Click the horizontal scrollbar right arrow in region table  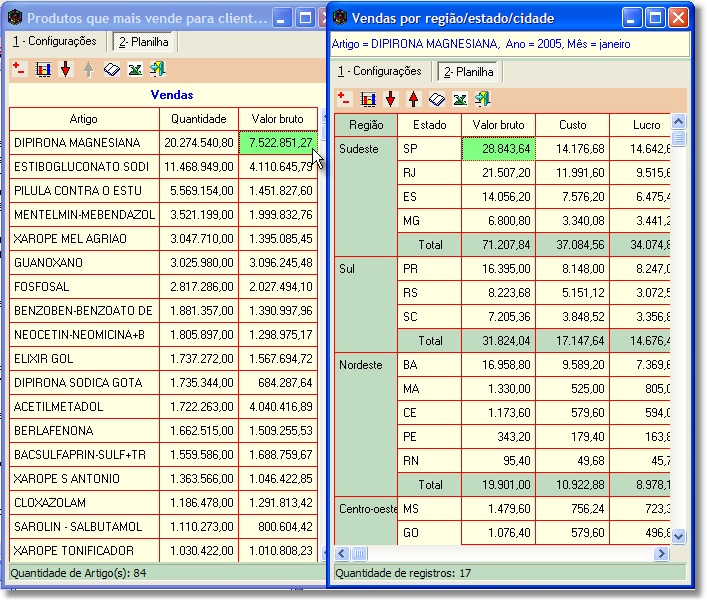661,553
